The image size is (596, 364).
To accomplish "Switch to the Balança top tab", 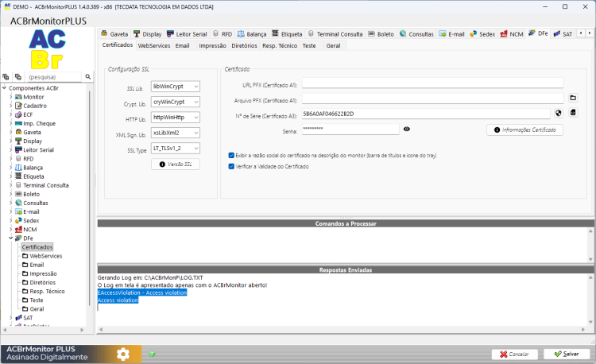I will click(252, 34).
